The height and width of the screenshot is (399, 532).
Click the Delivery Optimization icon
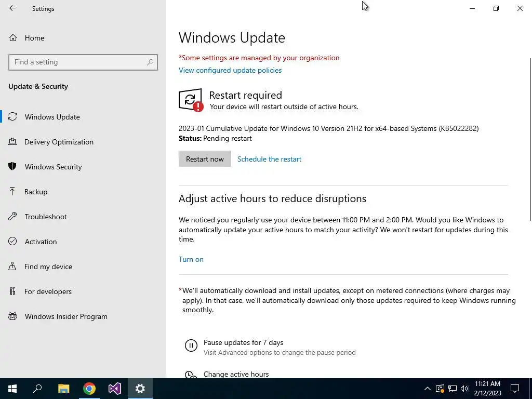click(x=12, y=141)
